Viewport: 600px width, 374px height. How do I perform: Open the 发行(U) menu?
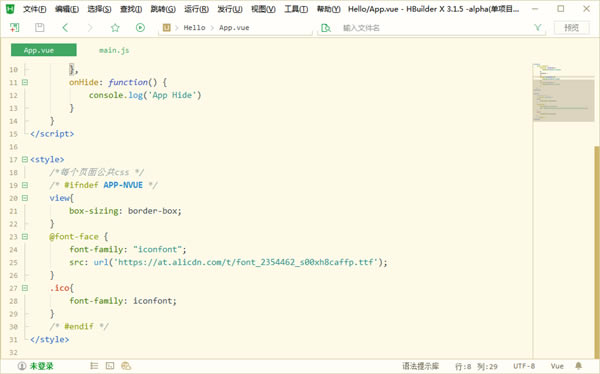[230, 9]
